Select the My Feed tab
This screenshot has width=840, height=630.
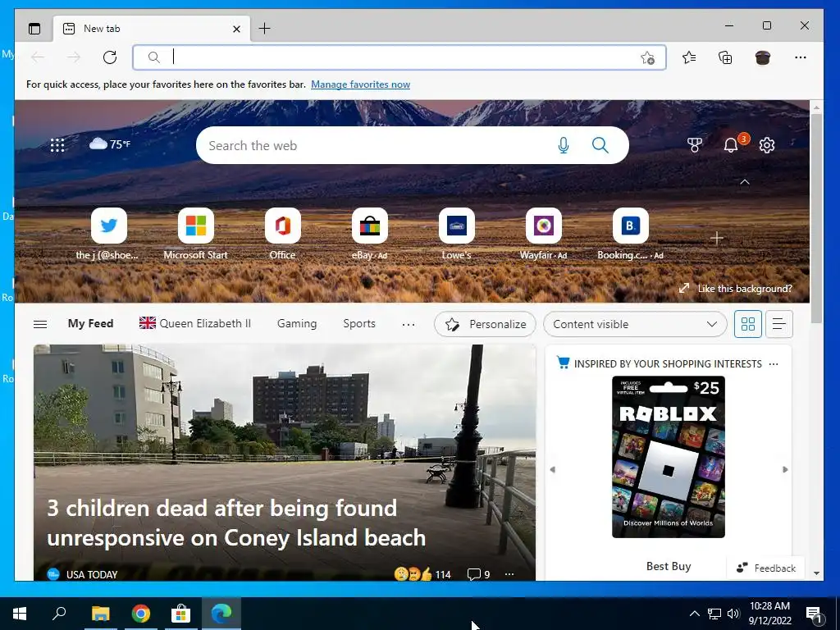(90, 323)
